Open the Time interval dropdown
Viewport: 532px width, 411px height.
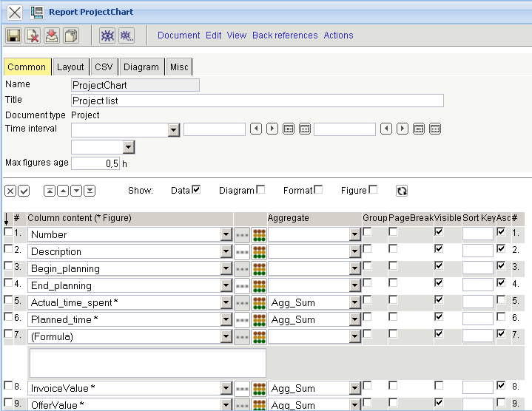pyautogui.click(x=174, y=130)
